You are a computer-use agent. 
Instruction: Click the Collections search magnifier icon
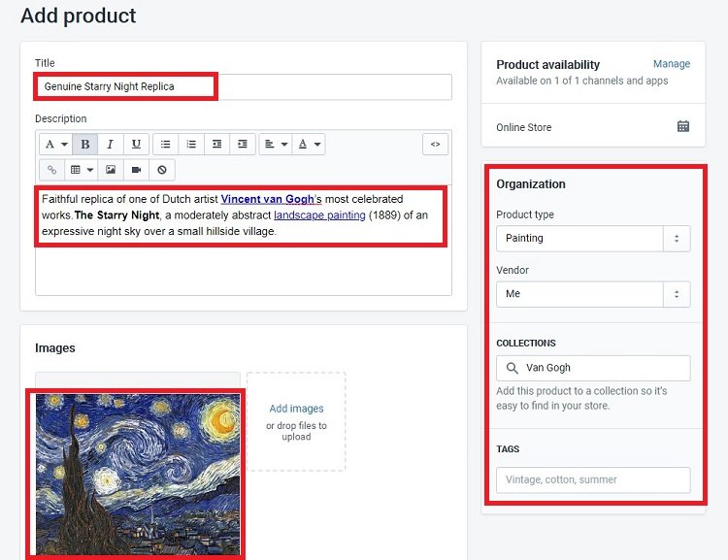coord(513,368)
